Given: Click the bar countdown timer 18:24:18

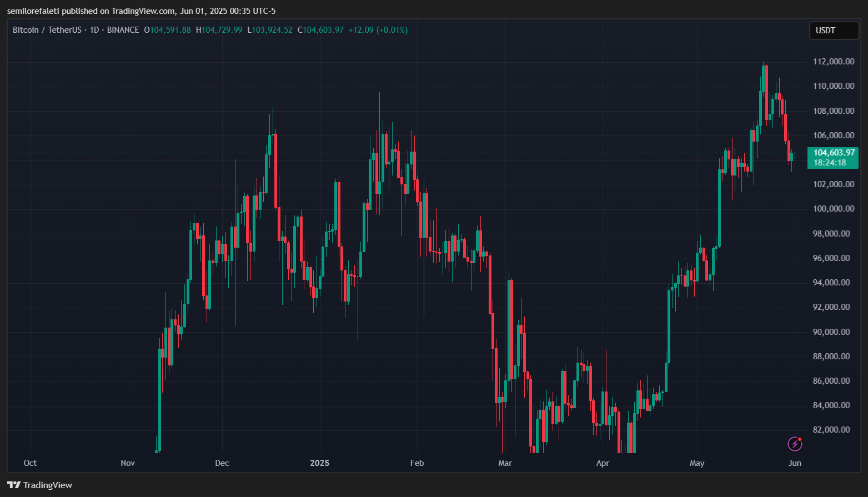Looking at the screenshot, I should pos(830,163).
